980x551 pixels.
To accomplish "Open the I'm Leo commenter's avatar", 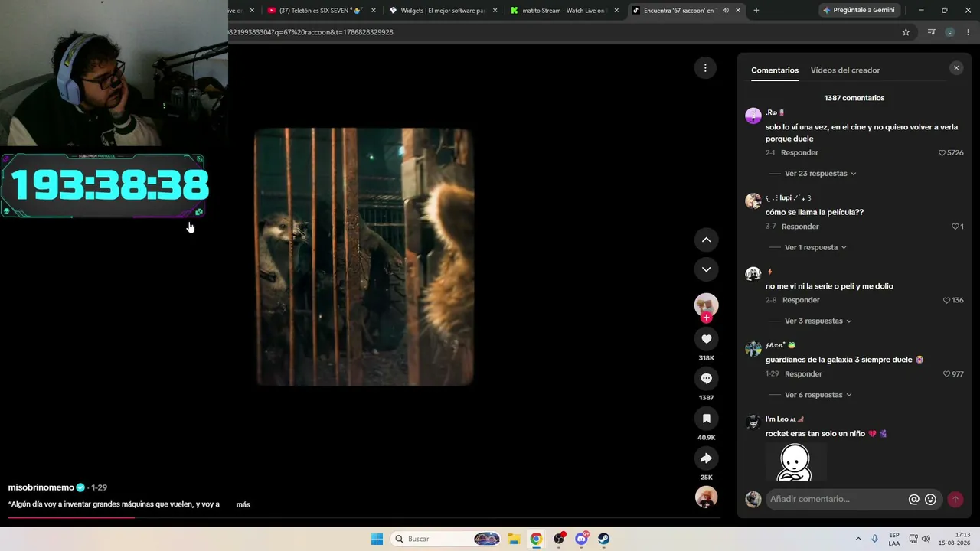I will click(x=753, y=422).
